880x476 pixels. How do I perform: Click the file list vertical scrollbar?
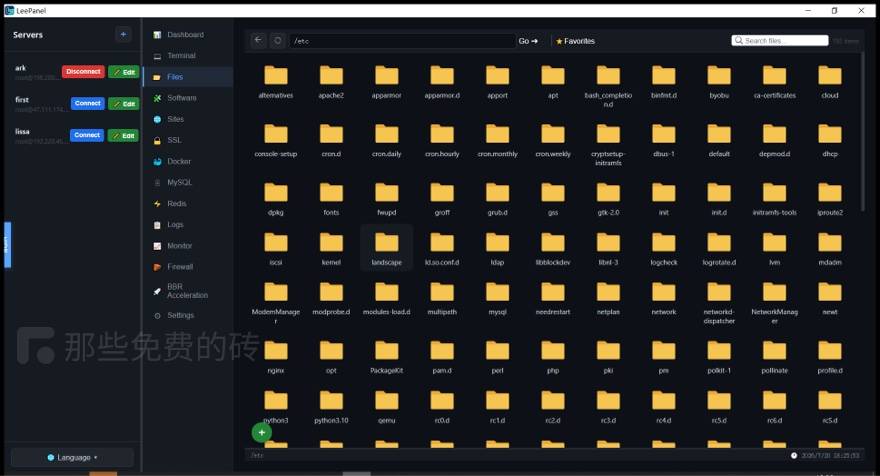[863, 132]
